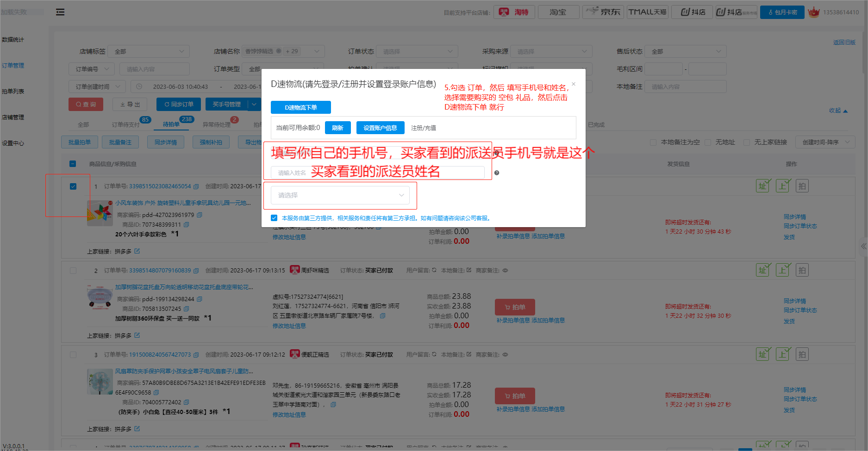Click the 请输入姓名 name input
This screenshot has width=868, height=451.
coord(378,173)
